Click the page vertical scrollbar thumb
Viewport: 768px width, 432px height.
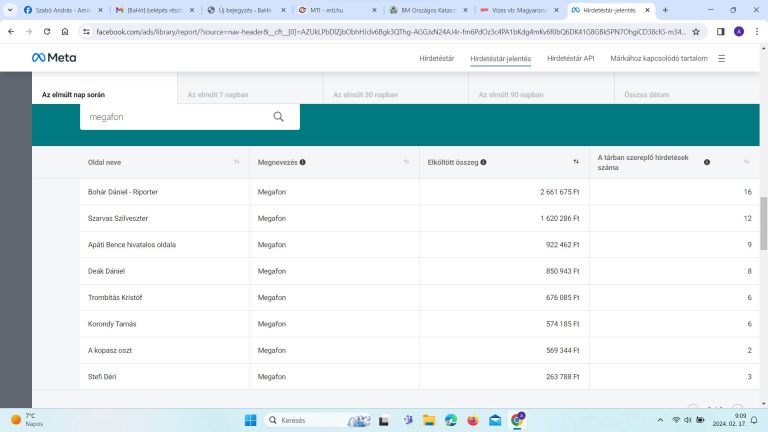764,224
